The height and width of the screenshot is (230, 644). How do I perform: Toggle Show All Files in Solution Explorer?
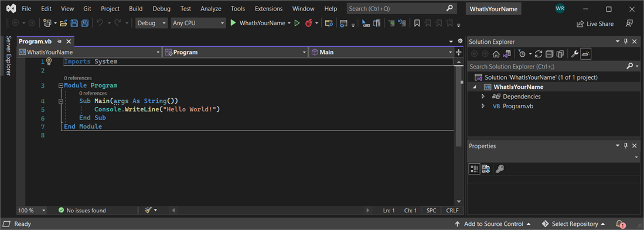pyautogui.click(x=560, y=54)
